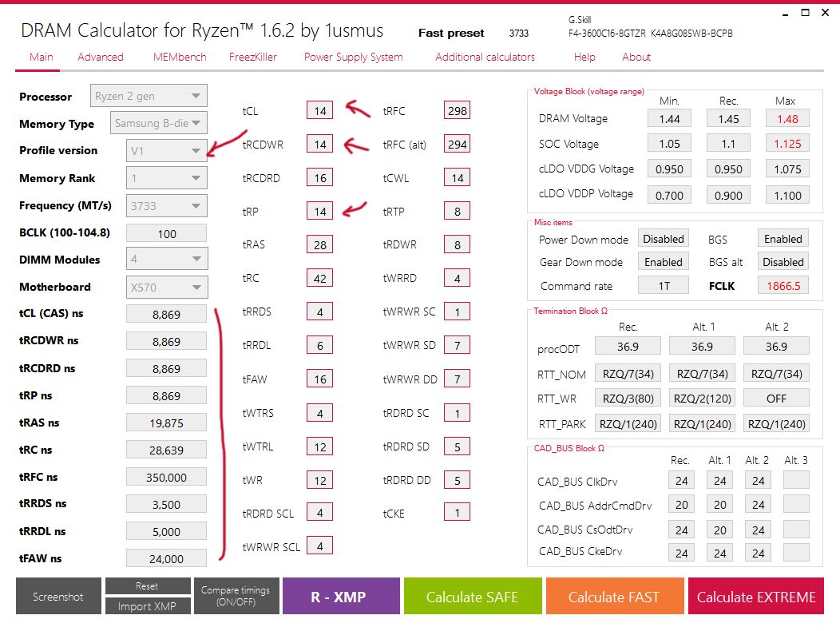Screen dimensions: 840x631
Task: Toggle Compare timings (ON/OFF)
Action: coord(236,596)
